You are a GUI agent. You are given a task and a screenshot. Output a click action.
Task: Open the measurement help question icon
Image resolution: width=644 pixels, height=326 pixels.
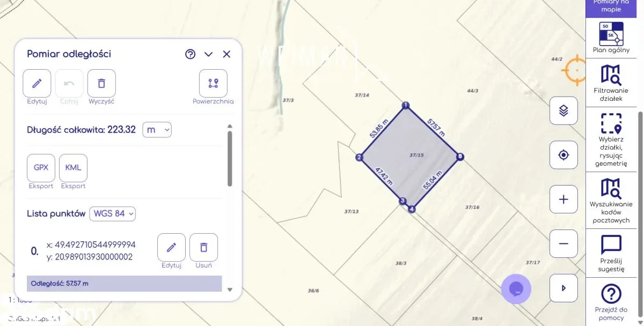[190, 54]
